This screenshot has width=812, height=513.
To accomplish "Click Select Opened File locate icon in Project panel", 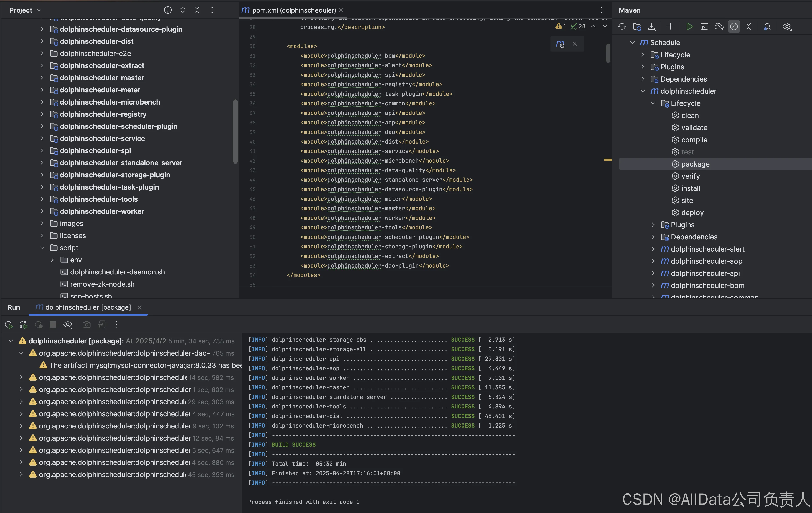I will tap(168, 10).
